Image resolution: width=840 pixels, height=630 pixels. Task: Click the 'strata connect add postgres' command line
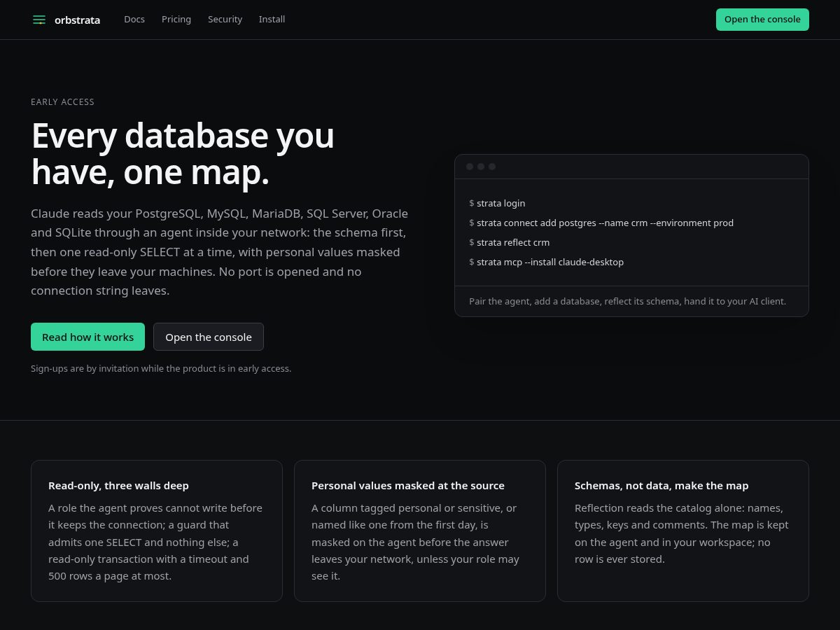601,223
